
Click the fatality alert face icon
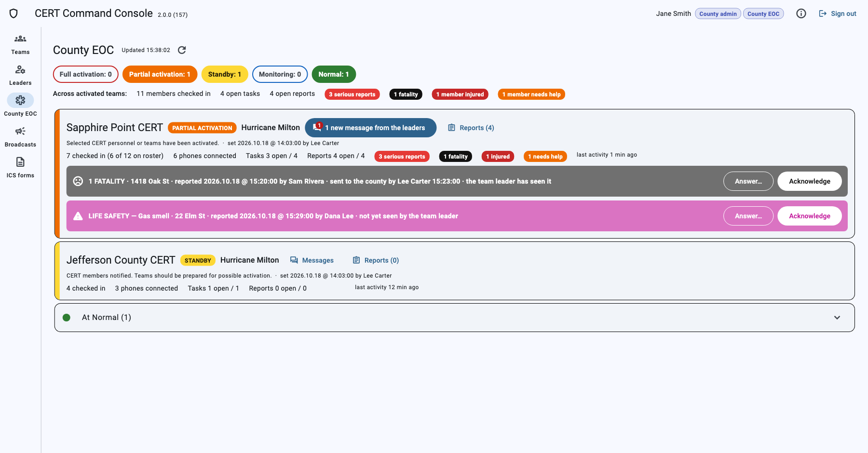[78, 181]
